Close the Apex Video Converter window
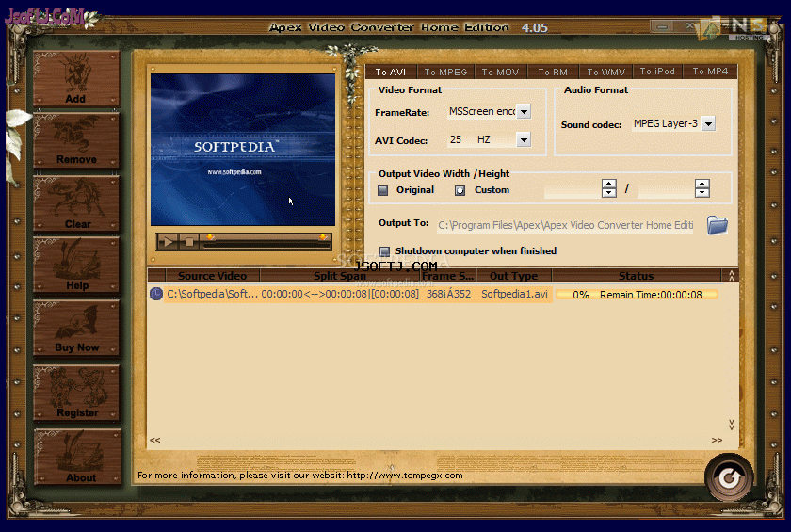This screenshot has width=791, height=532. [689, 25]
